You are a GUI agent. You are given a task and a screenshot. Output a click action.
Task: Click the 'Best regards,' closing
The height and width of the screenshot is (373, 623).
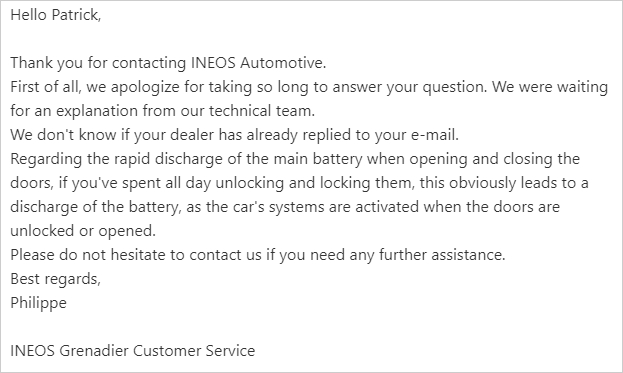click(x=56, y=279)
